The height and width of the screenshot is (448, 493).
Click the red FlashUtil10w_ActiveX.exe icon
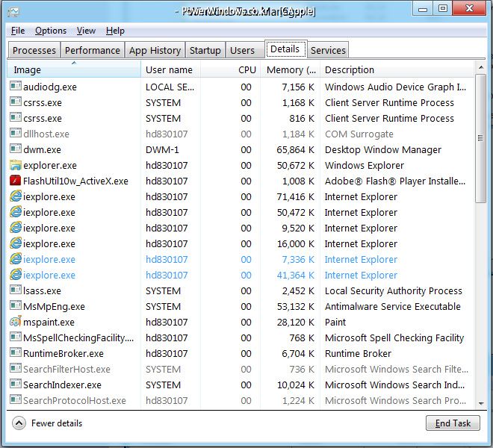16,181
